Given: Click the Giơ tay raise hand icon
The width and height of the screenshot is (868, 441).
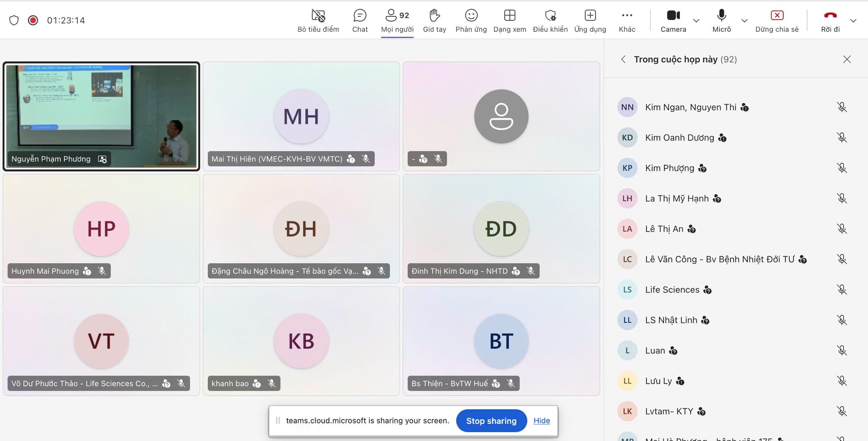Looking at the screenshot, I should pyautogui.click(x=434, y=16).
